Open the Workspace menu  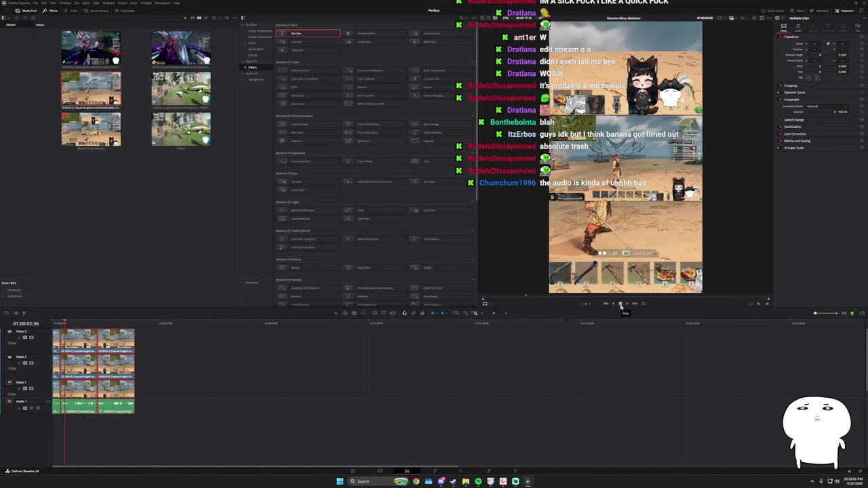pos(163,3)
